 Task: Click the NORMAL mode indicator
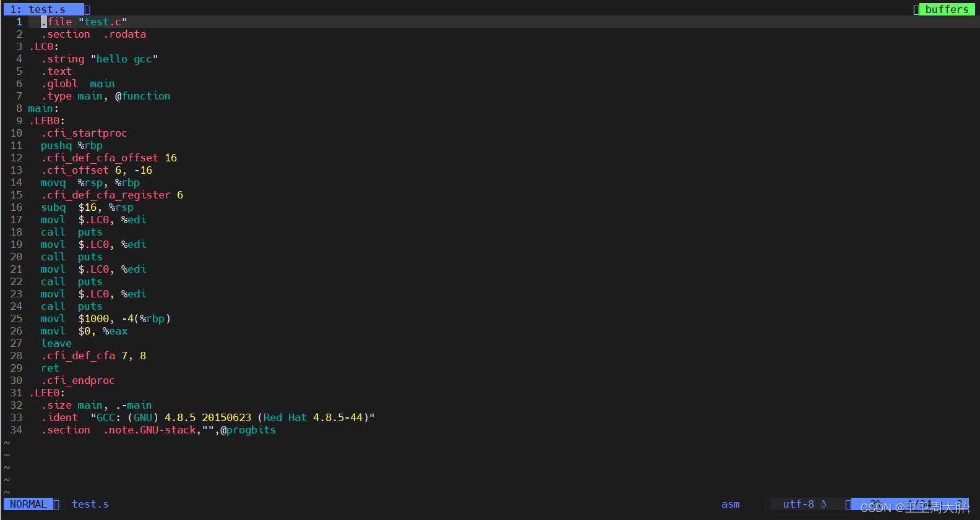[x=28, y=504]
